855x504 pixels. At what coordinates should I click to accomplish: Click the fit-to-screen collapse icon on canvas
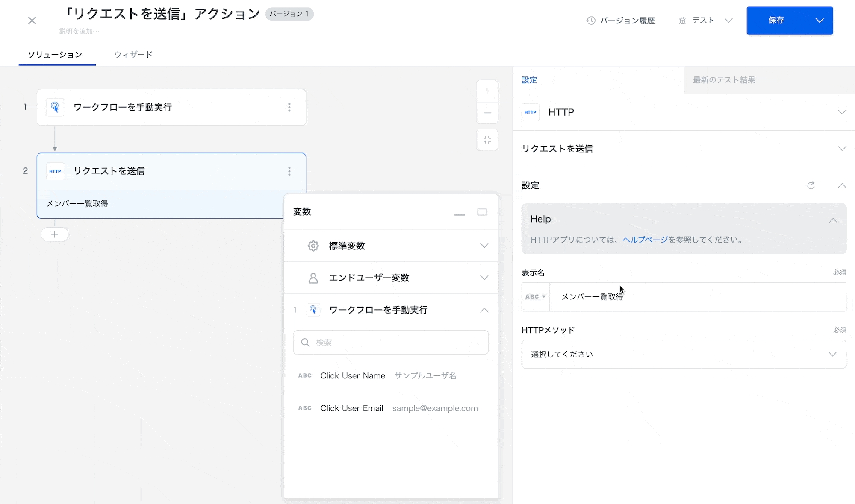[x=487, y=140]
